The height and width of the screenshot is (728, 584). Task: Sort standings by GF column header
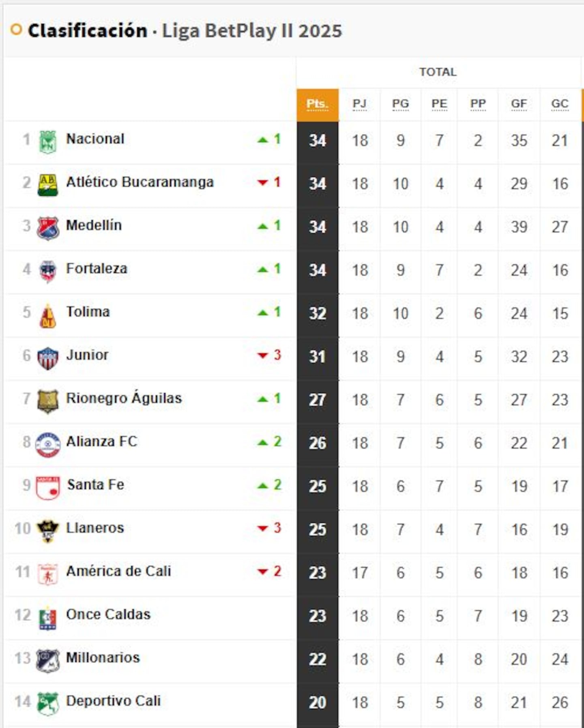pos(518,104)
